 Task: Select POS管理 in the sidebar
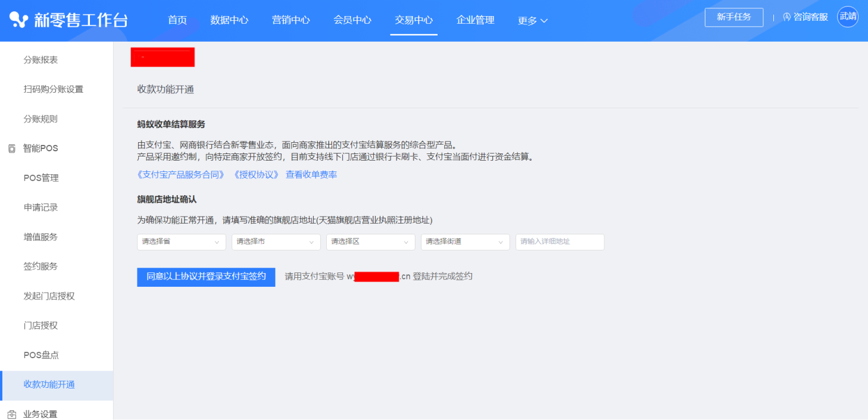[x=41, y=178]
